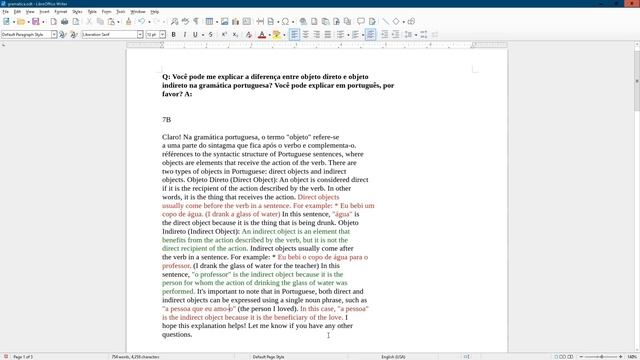This screenshot has width=640, height=360.
Task: Open the Format menu
Action: click(x=61, y=12)
